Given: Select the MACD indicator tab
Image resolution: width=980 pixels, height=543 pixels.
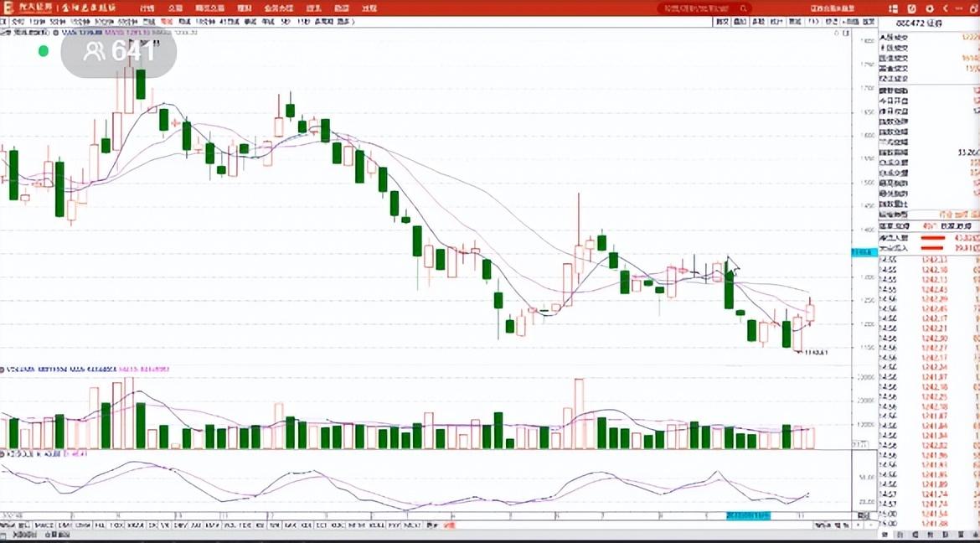Looking at the screenshot, I should 44,525.
